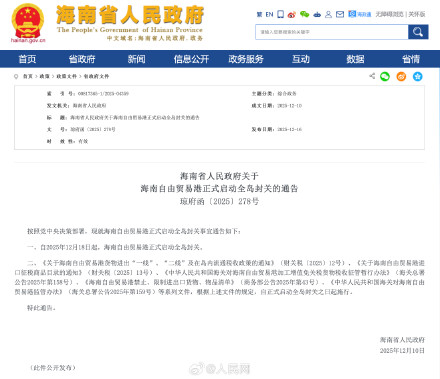440x379 pixels.
Task: Click the heading 海南自由贸易港正式启动全岛封关的通告
Action: click(x=219, y=189)
